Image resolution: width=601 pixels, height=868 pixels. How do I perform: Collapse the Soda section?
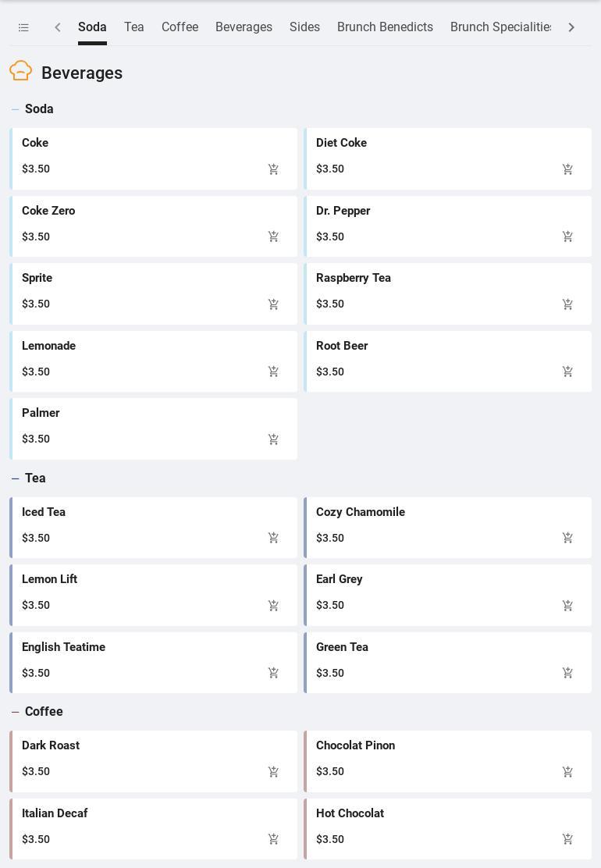15,109
